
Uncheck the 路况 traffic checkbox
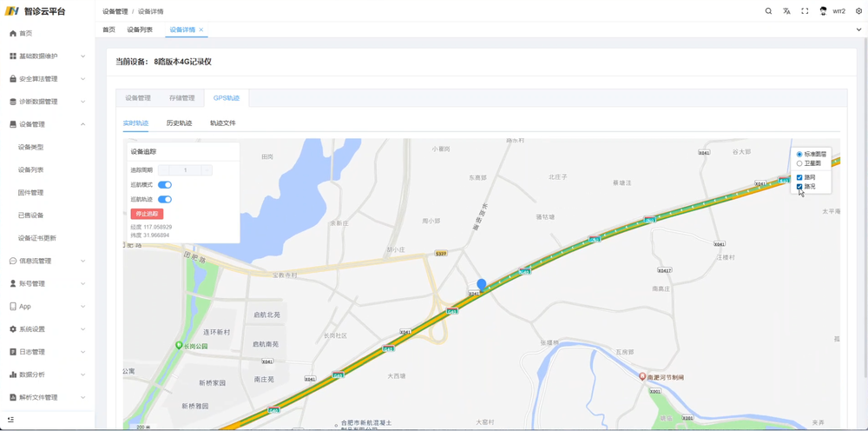pyautogui.click(x=799, y=187)
